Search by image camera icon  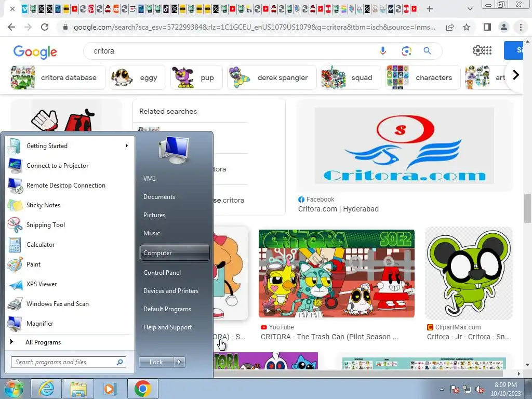tap(406, 51)
